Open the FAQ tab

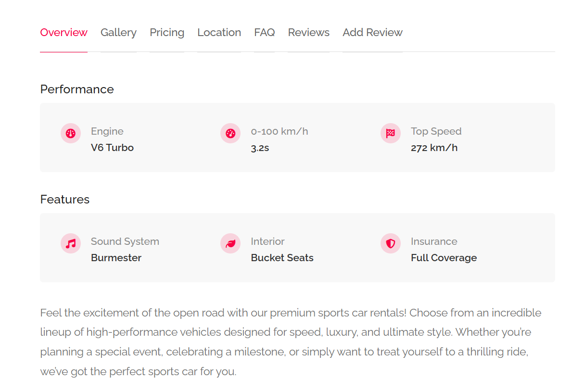click(265, 33)
